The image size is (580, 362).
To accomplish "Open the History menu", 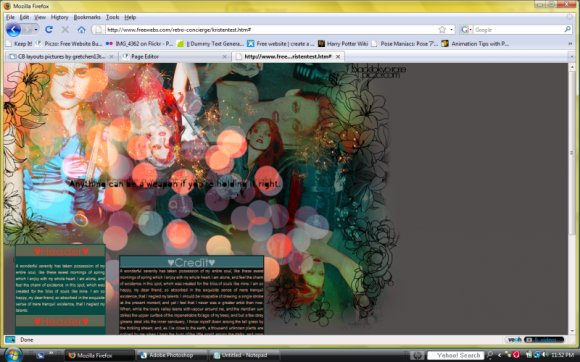I will coord(59,17).
